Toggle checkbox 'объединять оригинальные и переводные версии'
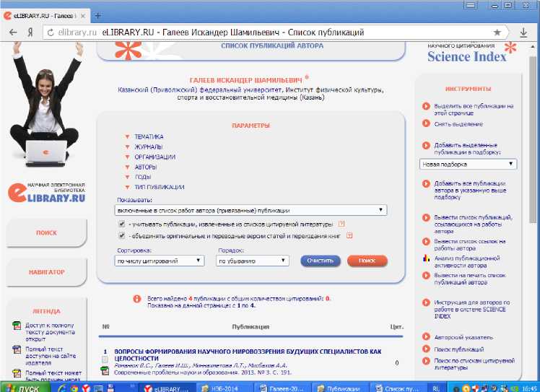The height and width of the screenshot is (392, 540). click(x=121, y=236)
